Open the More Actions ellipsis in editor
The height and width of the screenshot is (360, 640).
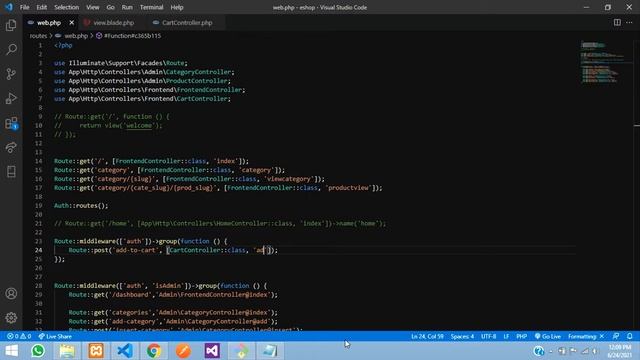629,22
